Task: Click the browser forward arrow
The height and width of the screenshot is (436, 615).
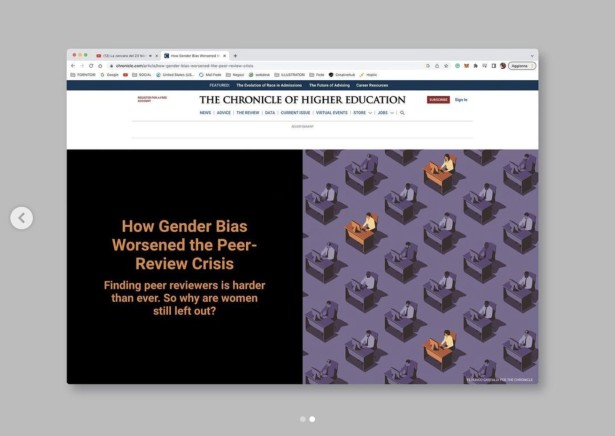Action: 81,65
